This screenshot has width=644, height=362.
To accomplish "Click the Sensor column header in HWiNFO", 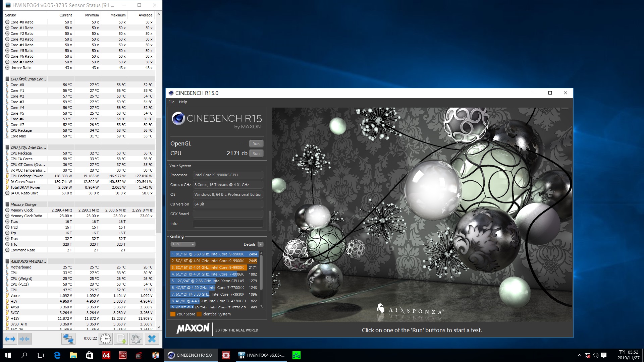I will [25, 15].
